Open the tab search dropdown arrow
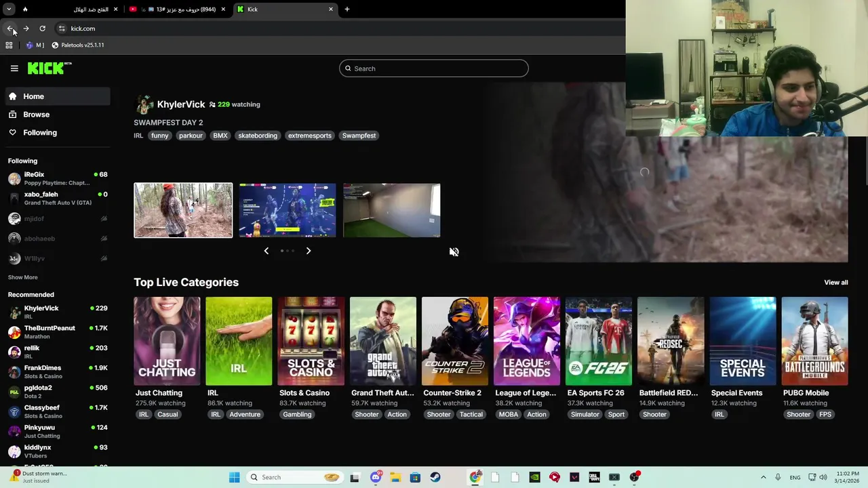 [9, 9]
